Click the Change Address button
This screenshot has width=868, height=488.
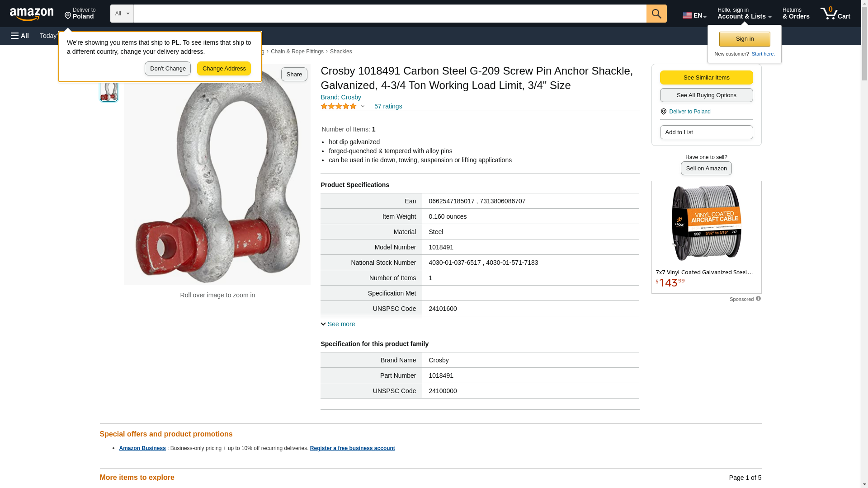point(224,69)
